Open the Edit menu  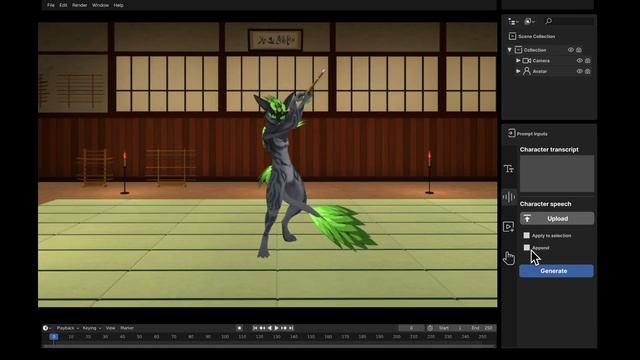(63, 5)
